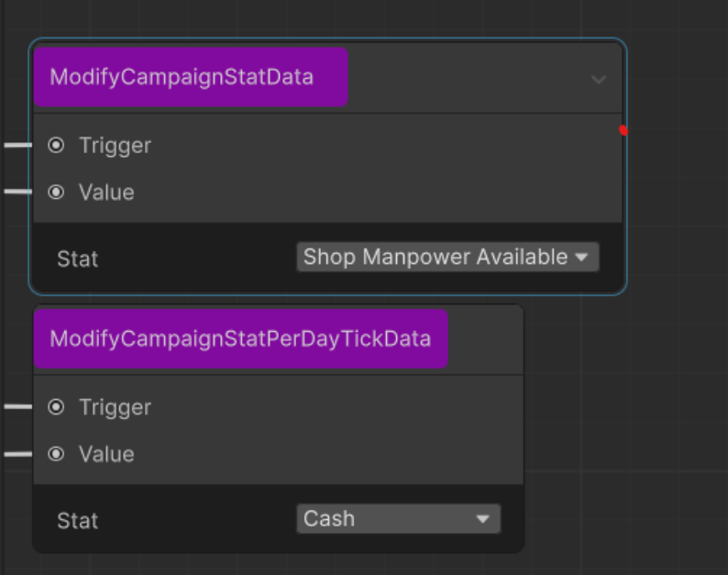Click the red dot on ModifyCampaignStatData's right edge
This screenshot has height=575, width=728.
click(x=623, y=130)
